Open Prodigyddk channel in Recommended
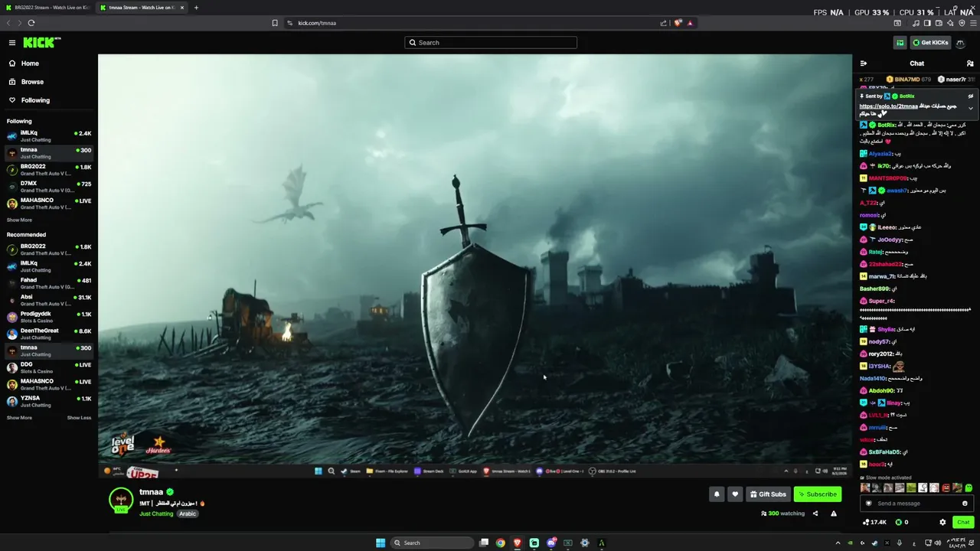 pyautogui.click(x=49, y=317)
